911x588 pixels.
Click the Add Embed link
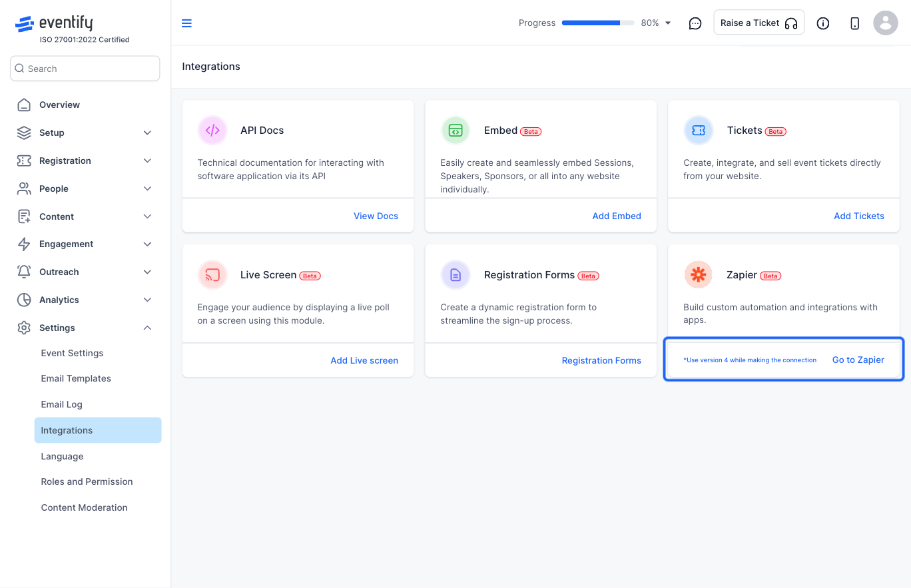(x=617, y=216)
